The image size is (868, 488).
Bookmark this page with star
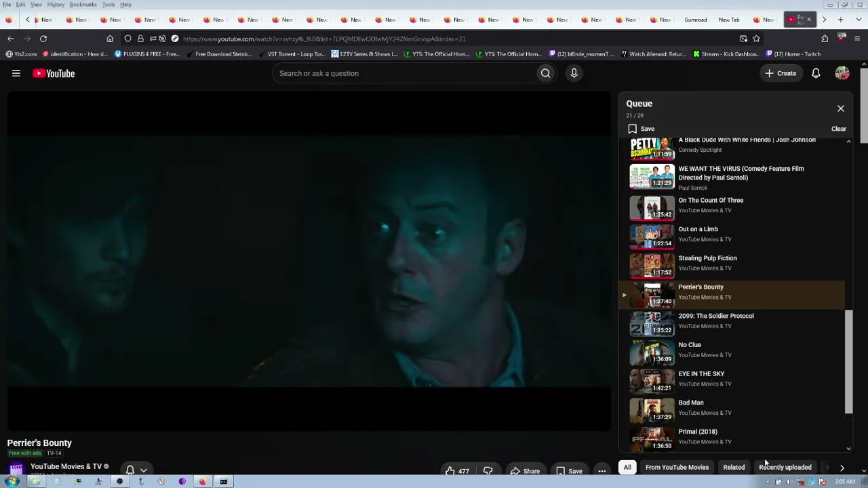[756, 39]
